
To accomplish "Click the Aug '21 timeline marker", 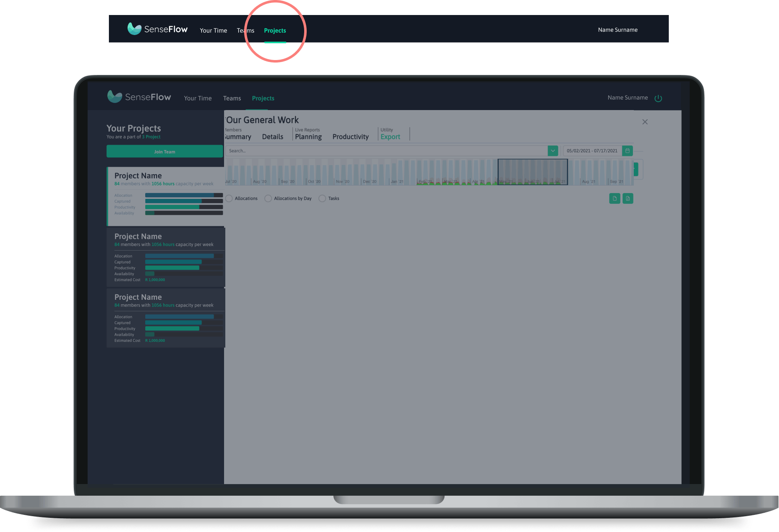I will pos(589,181).
